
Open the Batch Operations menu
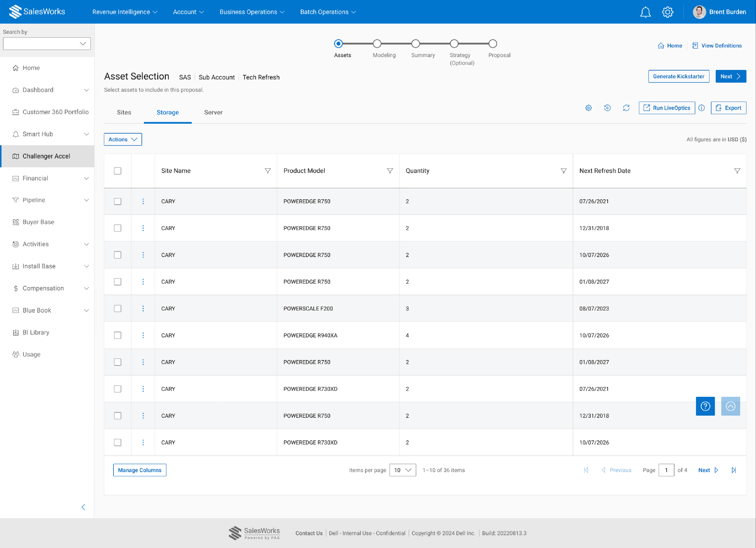328,12
